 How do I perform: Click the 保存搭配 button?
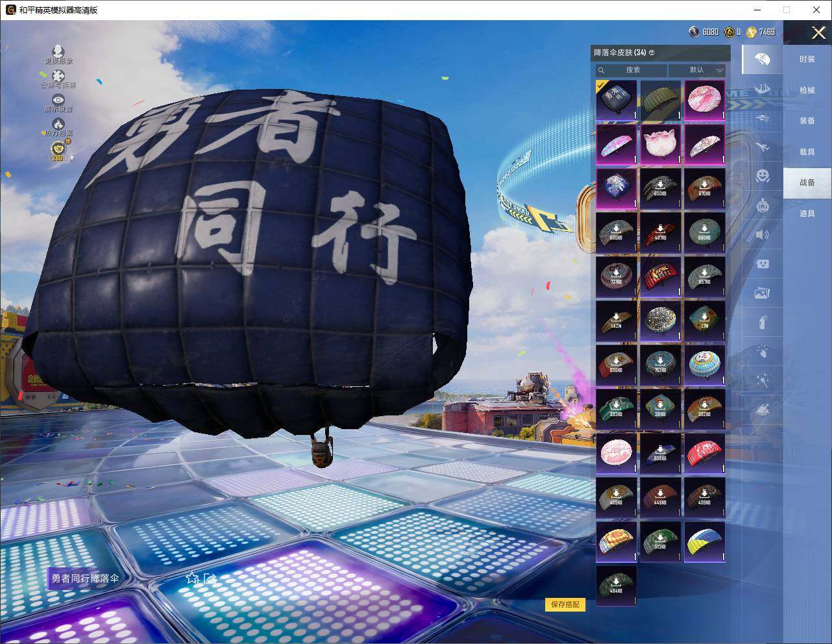[564, 604]
